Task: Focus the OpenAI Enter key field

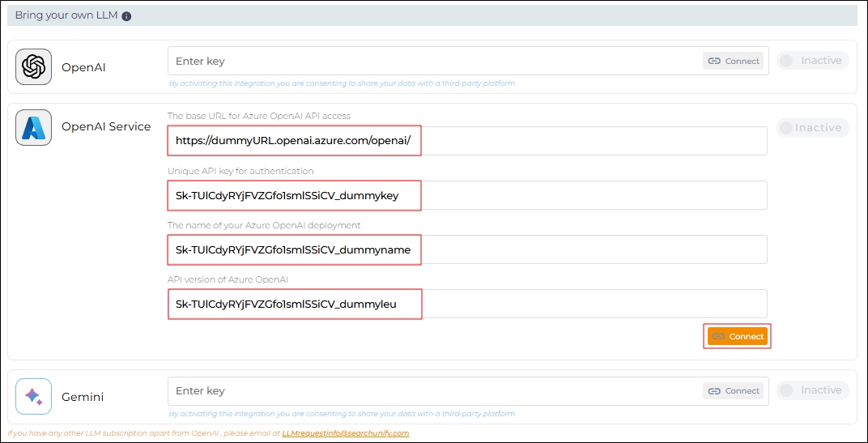Action: click(x=433, y=61)
